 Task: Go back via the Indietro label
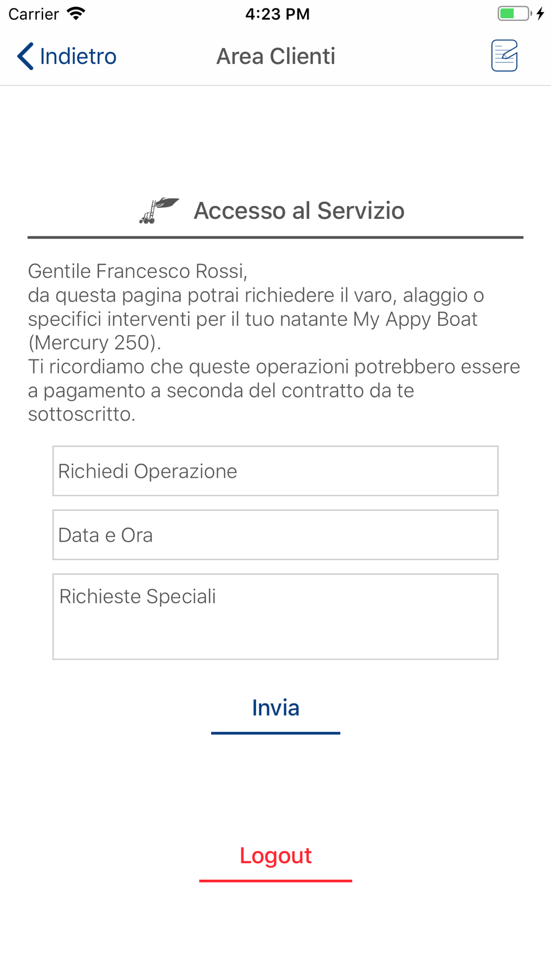click(x=78, y=56)
